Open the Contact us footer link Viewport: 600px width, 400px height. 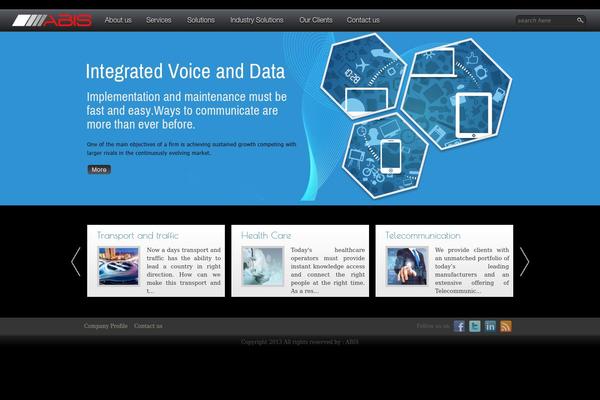(x=148, y=326)
